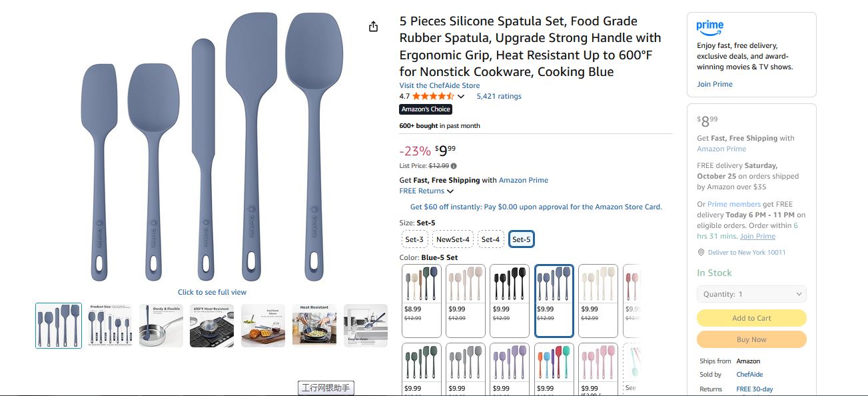Choose the NewSet-4 size option

pos(452,239)
